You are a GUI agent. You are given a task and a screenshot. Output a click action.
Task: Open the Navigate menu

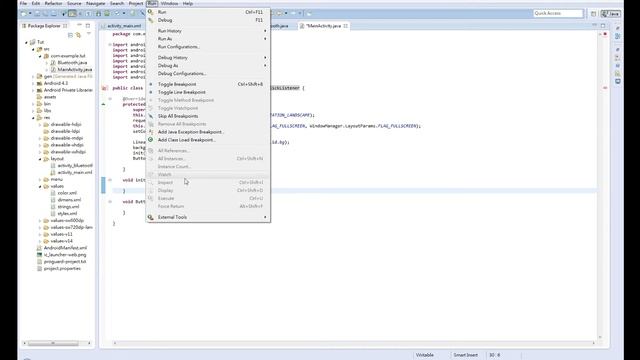coord(96,3)
